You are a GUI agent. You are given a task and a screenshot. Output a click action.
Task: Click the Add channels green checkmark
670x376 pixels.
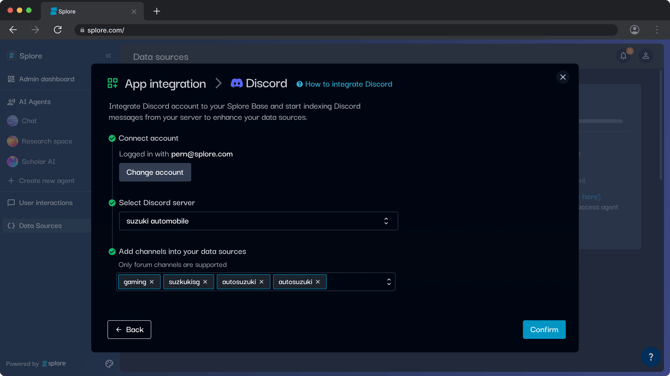coord(112,252)
